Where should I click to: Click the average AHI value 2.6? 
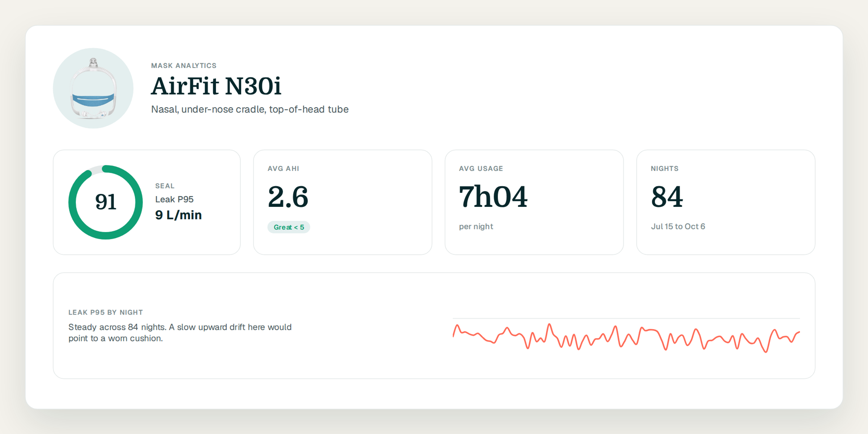tap(288, 197)
